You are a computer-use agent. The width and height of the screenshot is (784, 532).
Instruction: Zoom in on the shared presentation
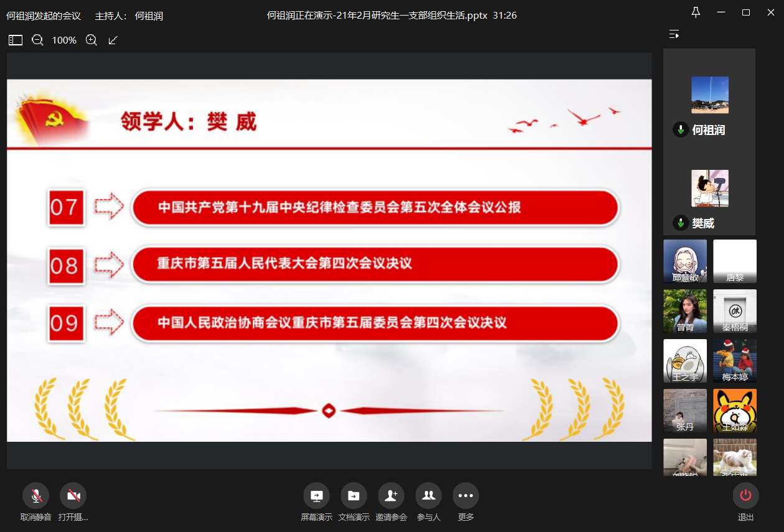91,40
